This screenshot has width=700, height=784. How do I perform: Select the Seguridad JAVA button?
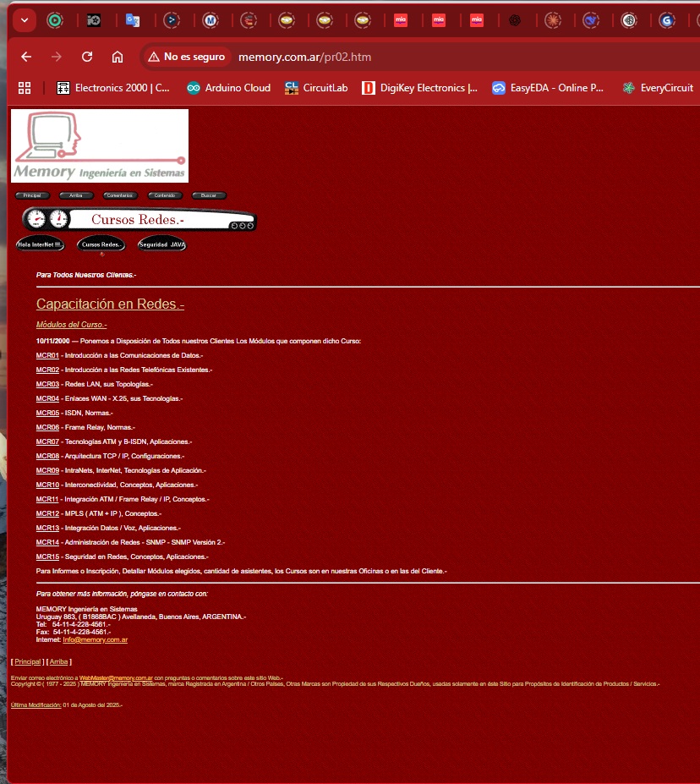[161, 244]
